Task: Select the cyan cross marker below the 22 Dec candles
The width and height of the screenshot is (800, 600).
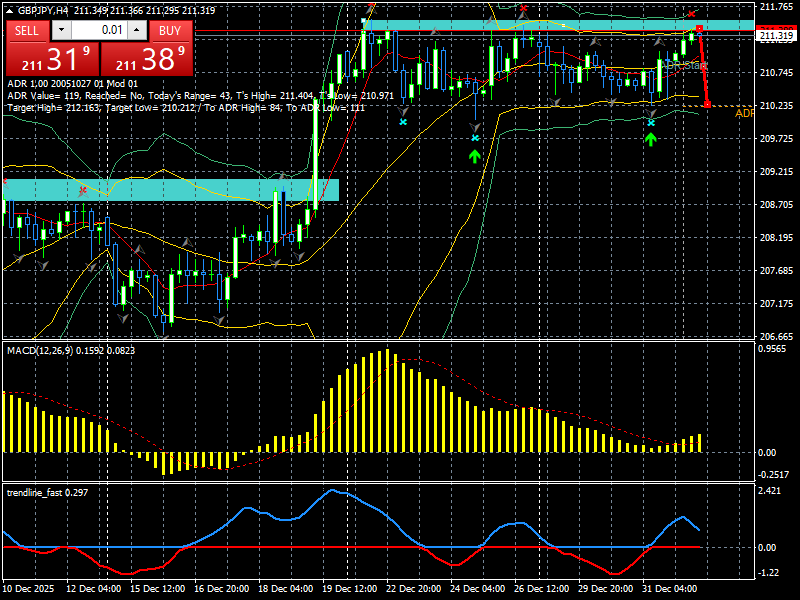Action: point(403,122)
